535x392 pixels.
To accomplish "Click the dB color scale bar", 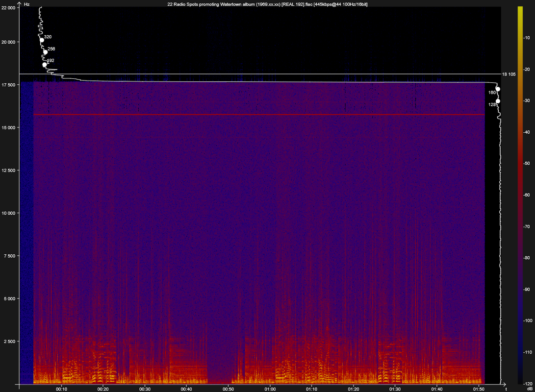I will tap(520, 195).
